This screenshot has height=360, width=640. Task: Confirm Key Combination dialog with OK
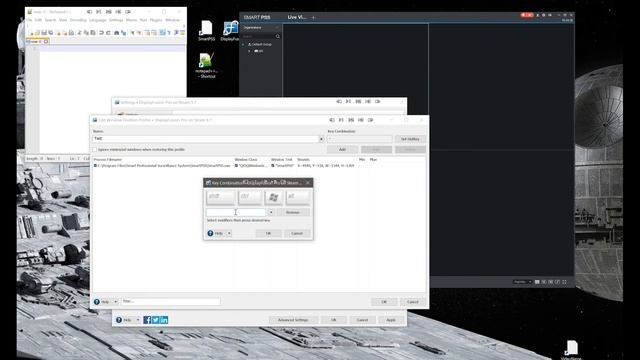tap(268, 233)
